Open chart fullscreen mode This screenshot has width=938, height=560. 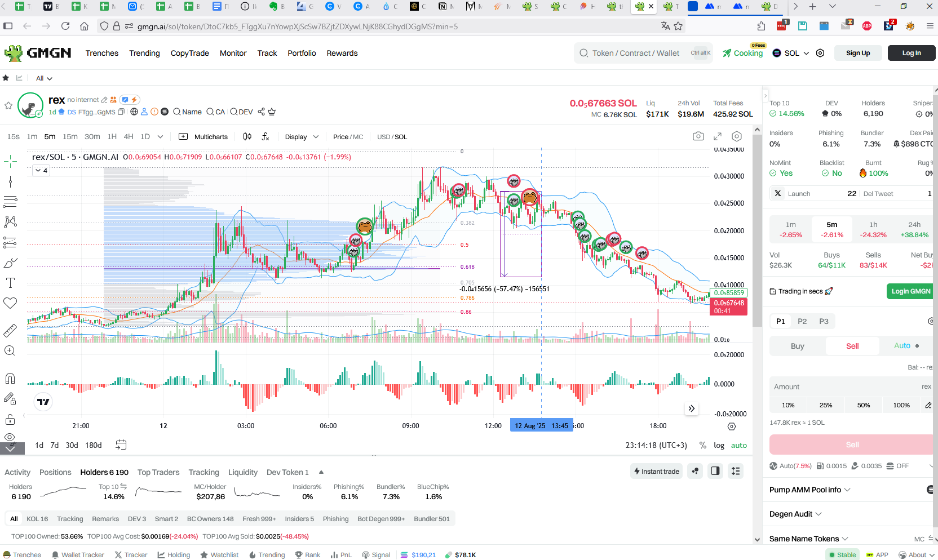[718, 136]
